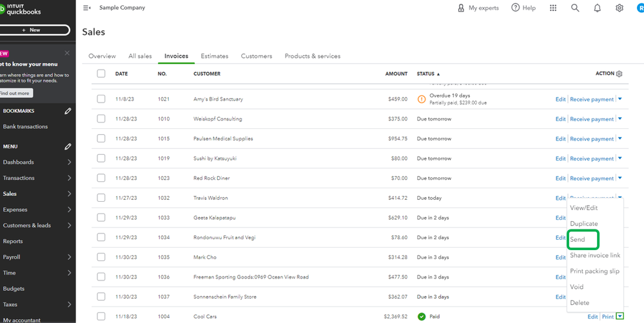
Task: Choose Send from the action menu
Action: [x=578, y=240]
